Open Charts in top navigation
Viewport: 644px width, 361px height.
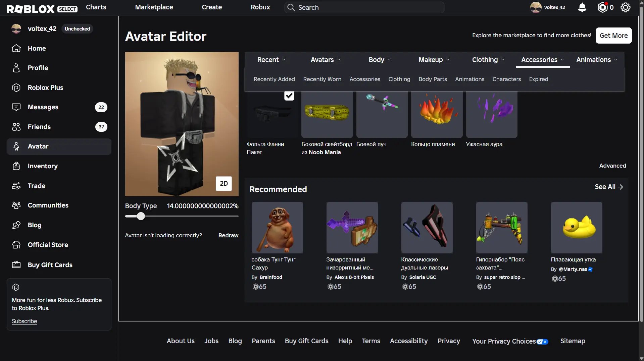point(96,7)
